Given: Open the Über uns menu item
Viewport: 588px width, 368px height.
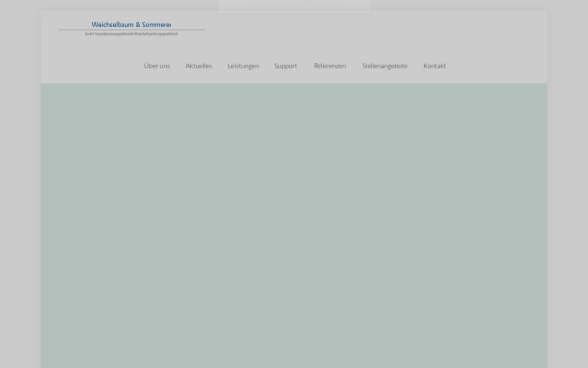Looking at the screenshot, I should point(157,66).
